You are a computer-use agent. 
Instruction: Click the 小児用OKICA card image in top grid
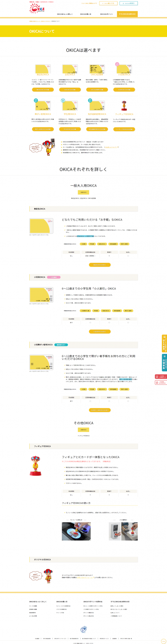click(x=124, y=69)
